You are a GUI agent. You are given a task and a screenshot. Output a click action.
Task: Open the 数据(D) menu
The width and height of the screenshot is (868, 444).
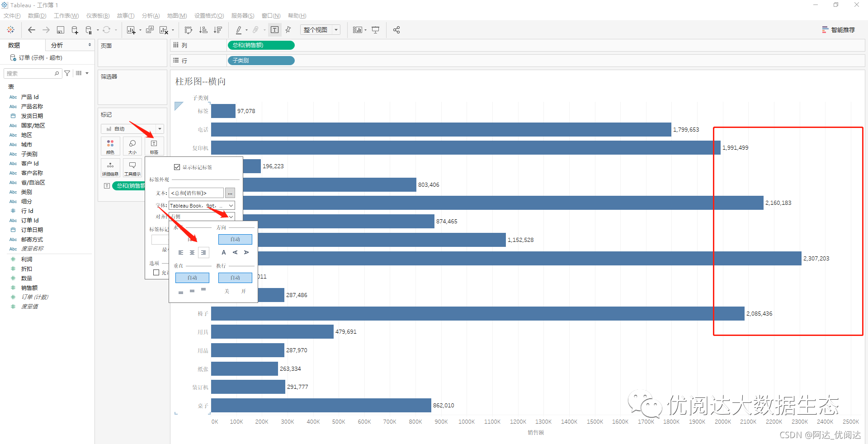pyautogui.click(x=37, y=16)
